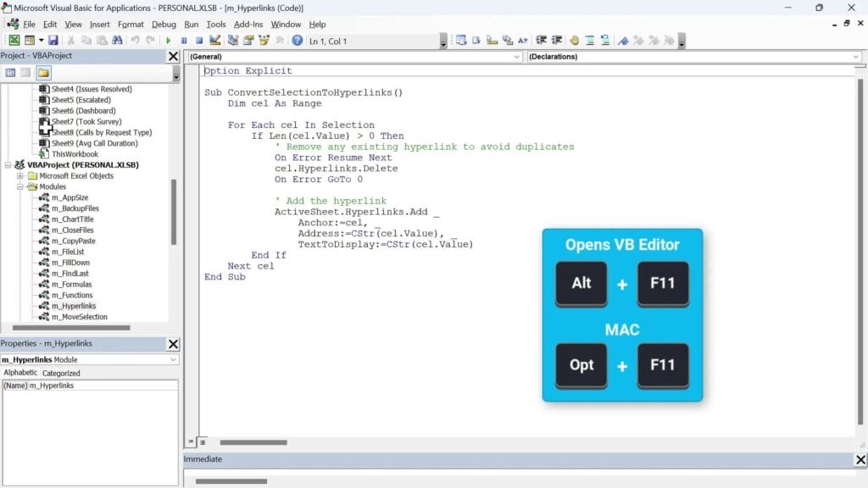Collapse the Modules folder in the tree
868x488 pixels.
click(x=20, y=186)
